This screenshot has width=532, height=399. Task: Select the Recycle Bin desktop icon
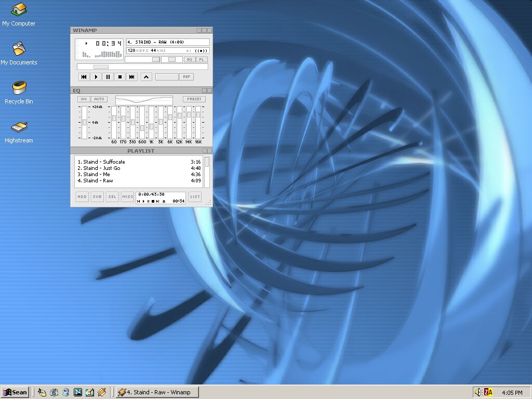click(x=19, y=92)
